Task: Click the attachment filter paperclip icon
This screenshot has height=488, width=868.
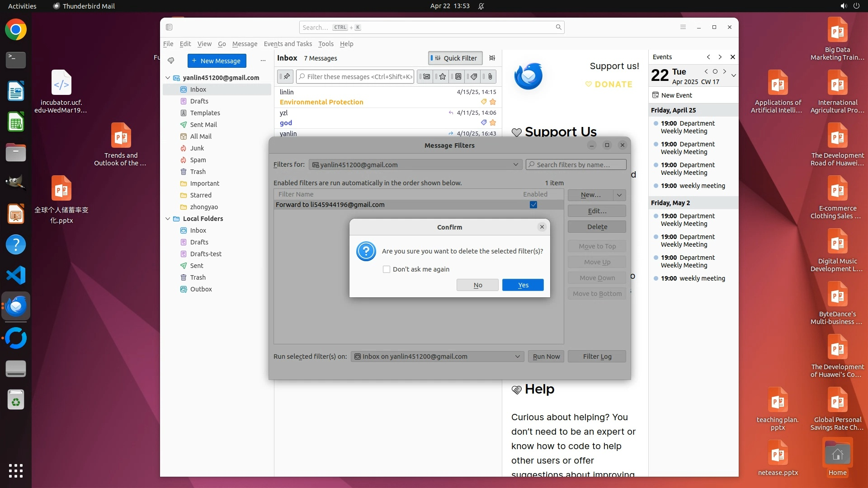Action: tap(490, 77)
